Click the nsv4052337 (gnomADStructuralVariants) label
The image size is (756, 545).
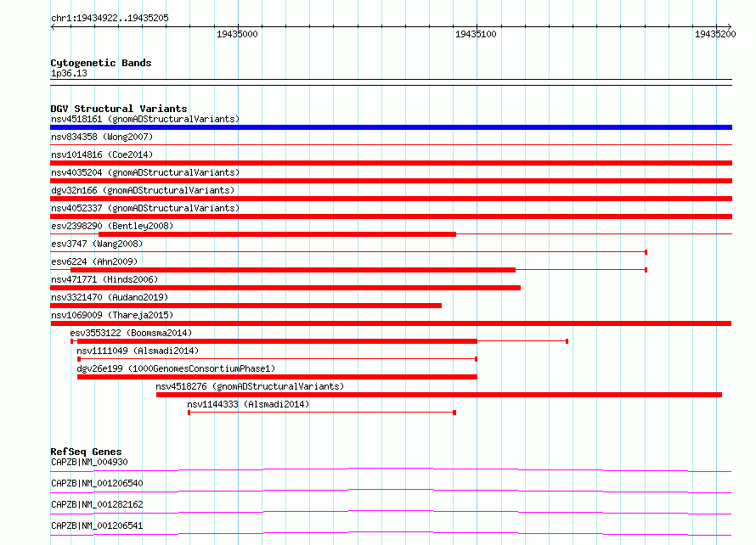tap(145, 208)
